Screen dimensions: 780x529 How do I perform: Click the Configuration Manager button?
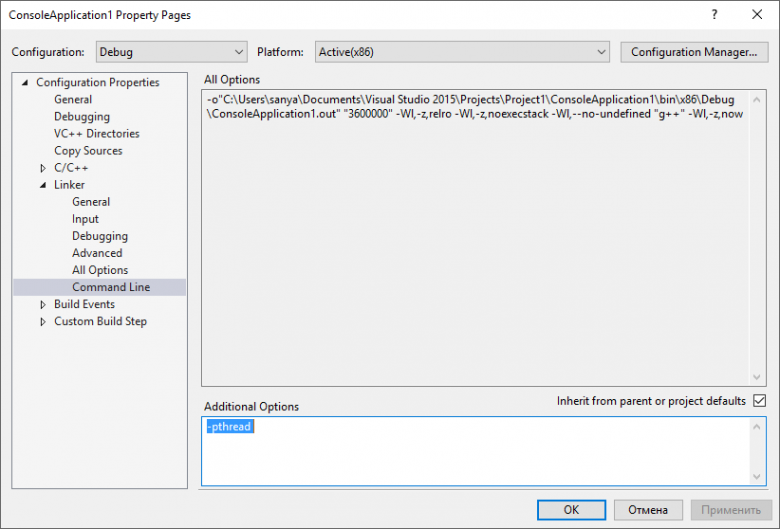pyautogui.click(x=694, y=52)
